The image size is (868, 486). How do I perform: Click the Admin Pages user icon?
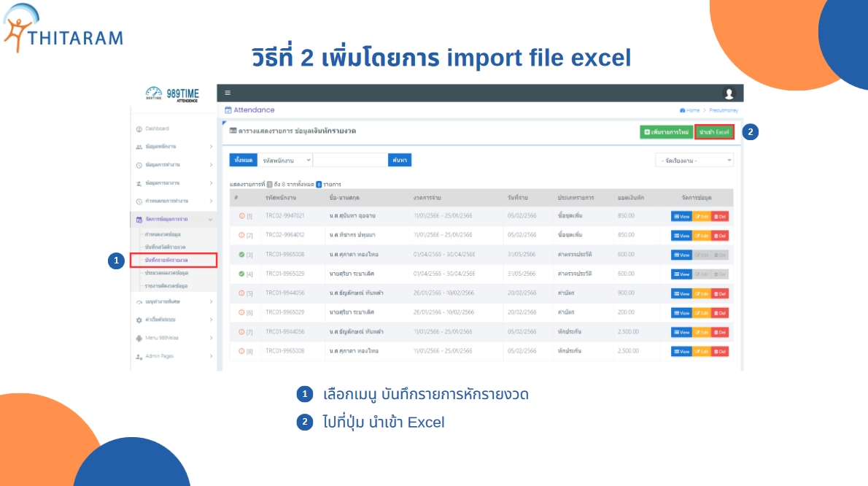click(x=139, y=356)
